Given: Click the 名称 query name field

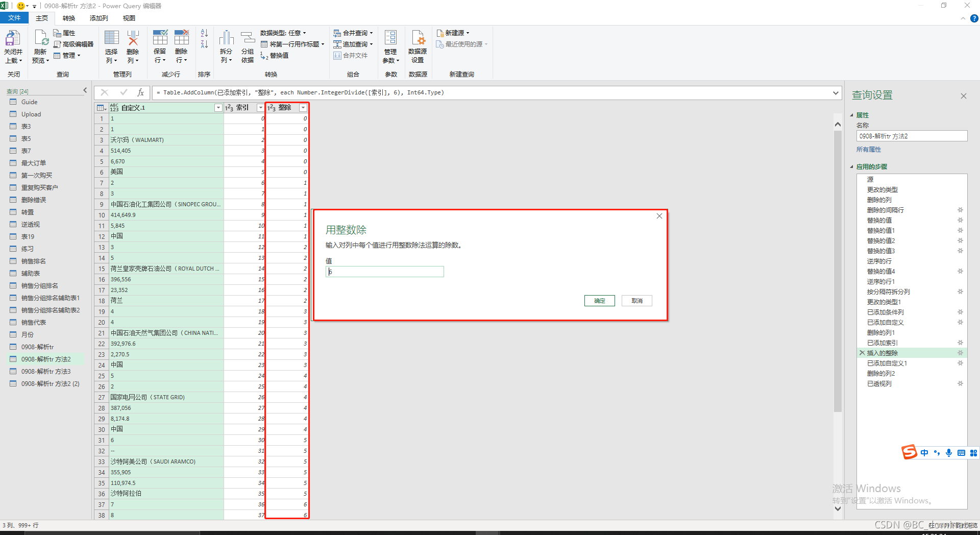Looking at the screenshot, I should coord(912,136).
